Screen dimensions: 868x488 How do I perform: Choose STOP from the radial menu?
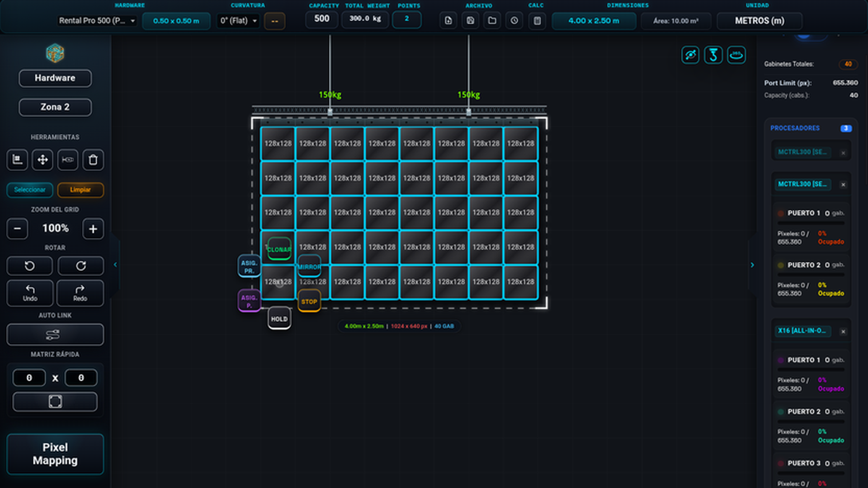pyautogui.click(x=309, y=301)
